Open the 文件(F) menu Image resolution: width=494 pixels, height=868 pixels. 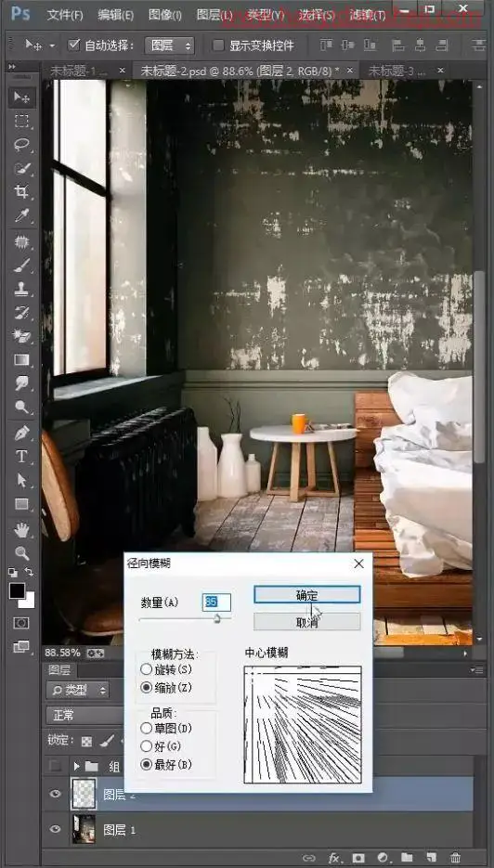(65, 15)
